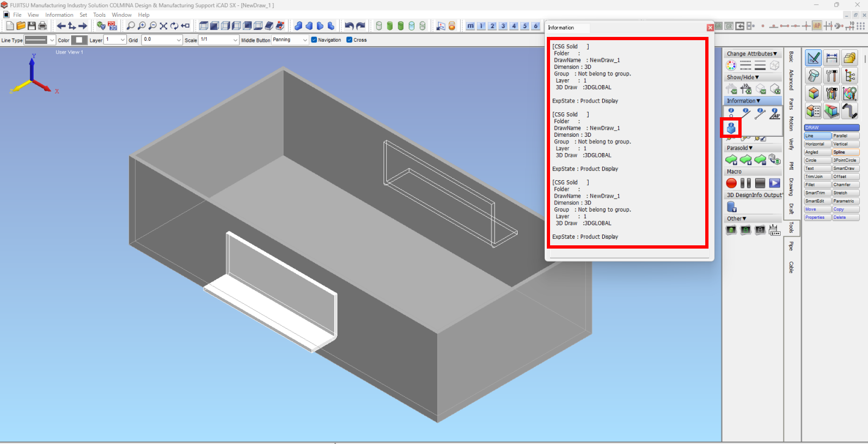The width and height of the screenshot is (868, 444).
Task: Switch to the Drawing vertical tab
Action: (791, 187)
